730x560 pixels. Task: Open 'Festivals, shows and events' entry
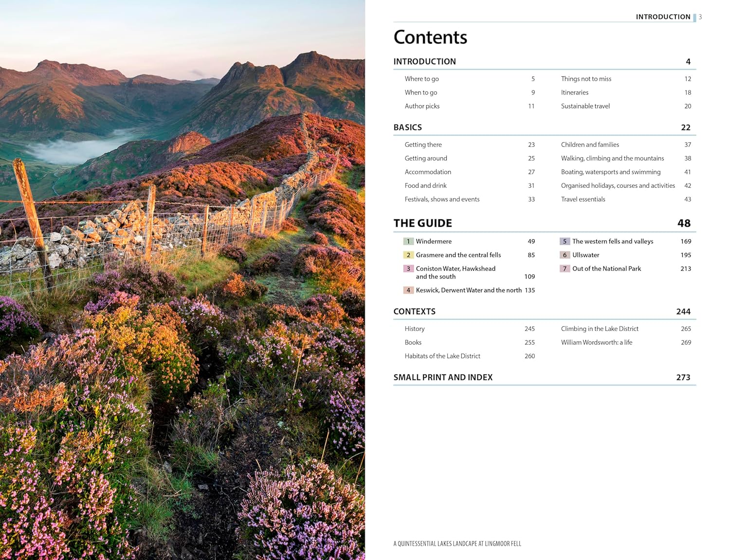coord(442,199)
